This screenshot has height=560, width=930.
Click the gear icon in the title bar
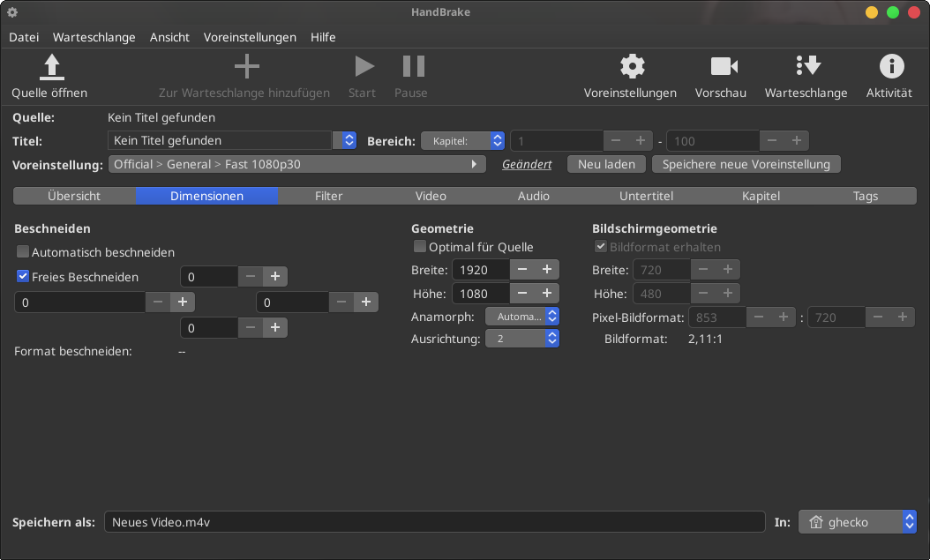[12, 11]
